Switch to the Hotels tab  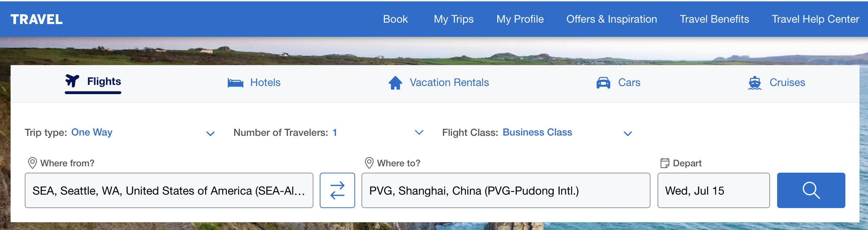tap(265, 82)
